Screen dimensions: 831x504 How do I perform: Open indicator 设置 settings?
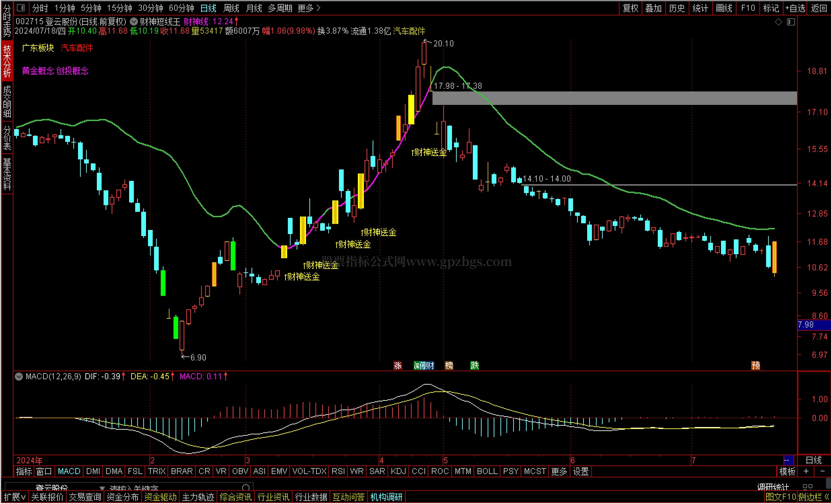click(581, 471)
